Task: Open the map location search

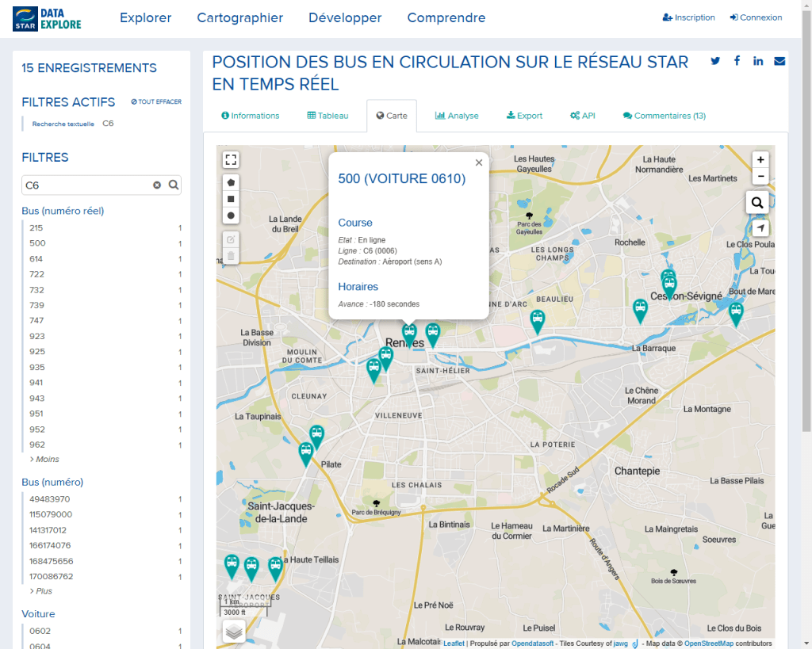Action: [x=757, y=203]
